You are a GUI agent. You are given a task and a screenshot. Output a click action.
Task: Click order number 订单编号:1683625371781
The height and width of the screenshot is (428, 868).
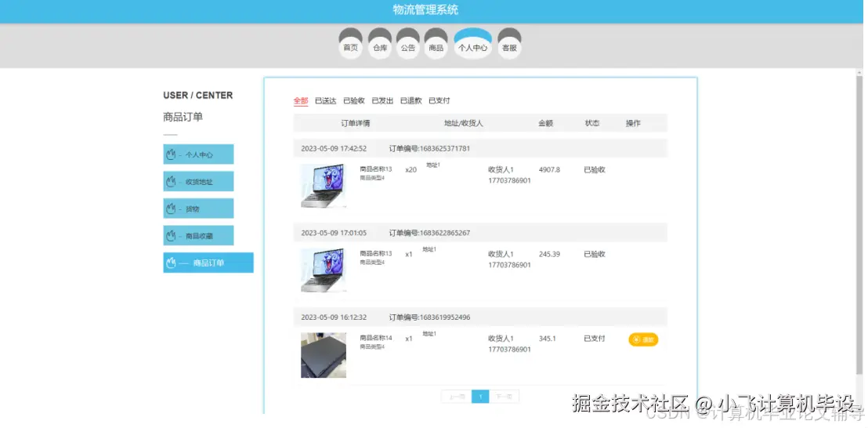(429, 148)
